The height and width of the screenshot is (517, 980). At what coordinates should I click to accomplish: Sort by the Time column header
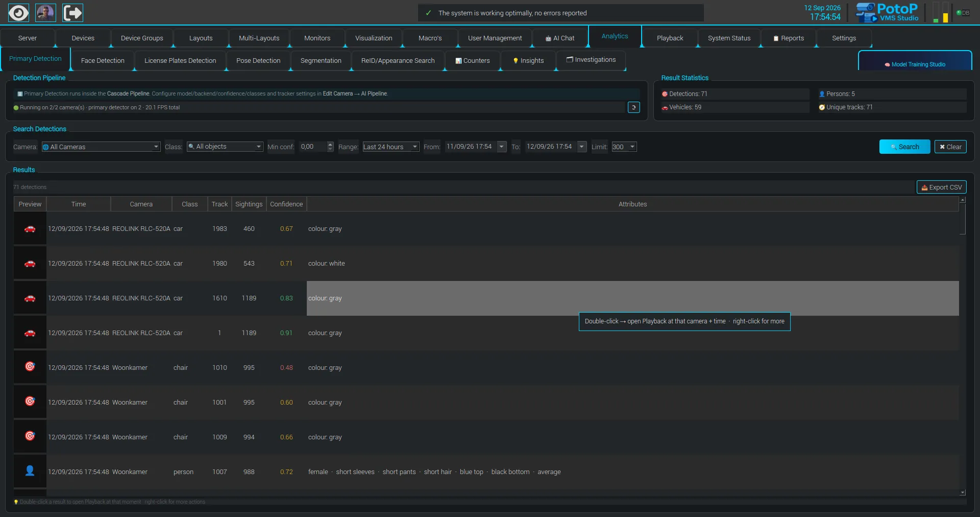tap(79, 204)
